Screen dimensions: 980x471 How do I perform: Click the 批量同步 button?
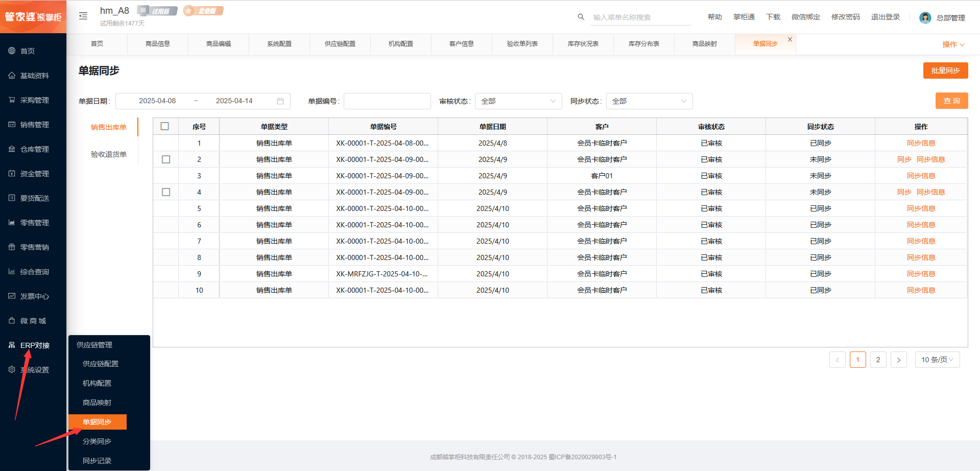[x=945, y=70]
